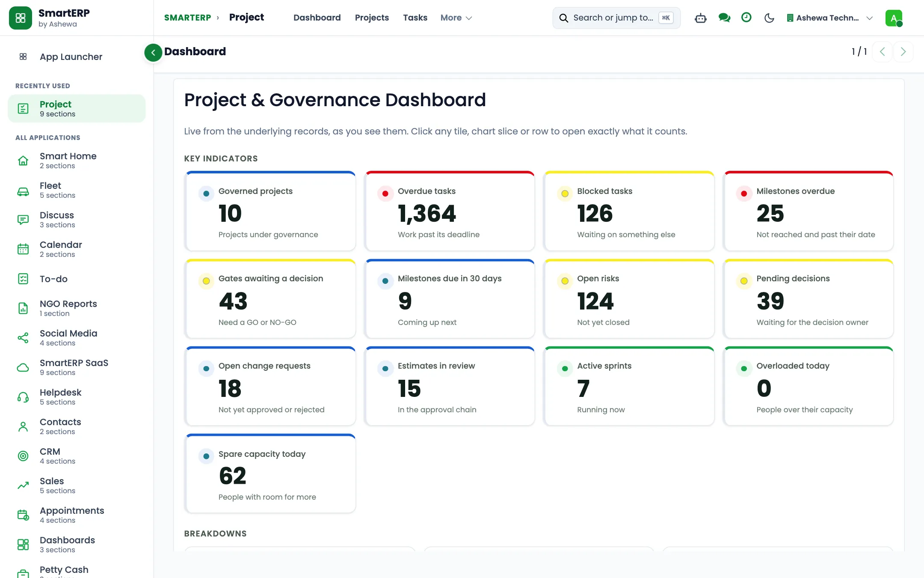
Task: Open the Active sprints tile
Action: pos(629,386)
